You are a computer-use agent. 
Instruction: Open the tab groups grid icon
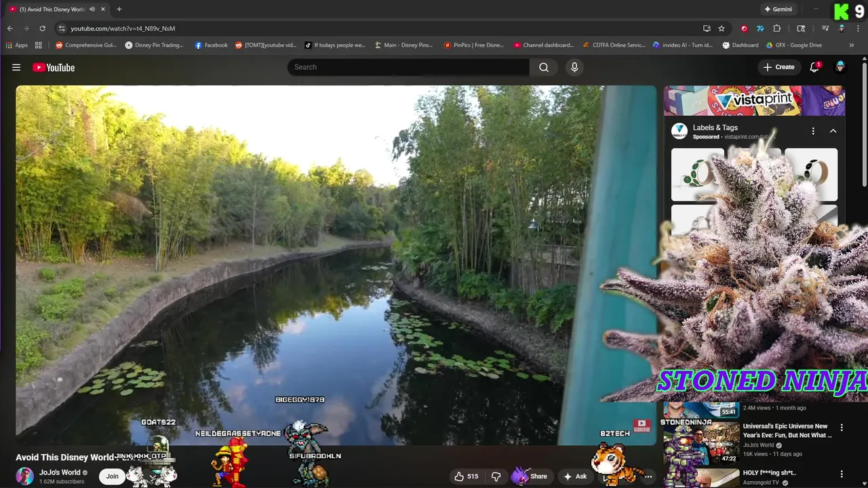[39, 45]
